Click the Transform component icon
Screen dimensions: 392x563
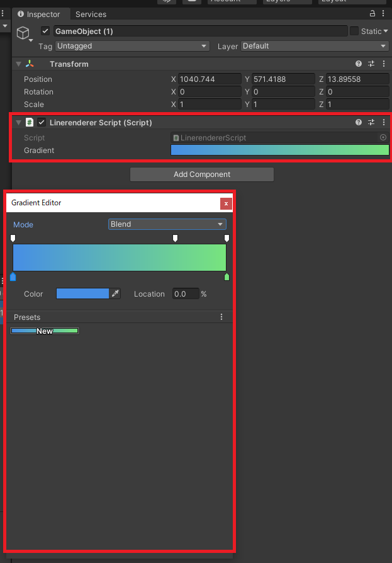[x=30, y=64]
